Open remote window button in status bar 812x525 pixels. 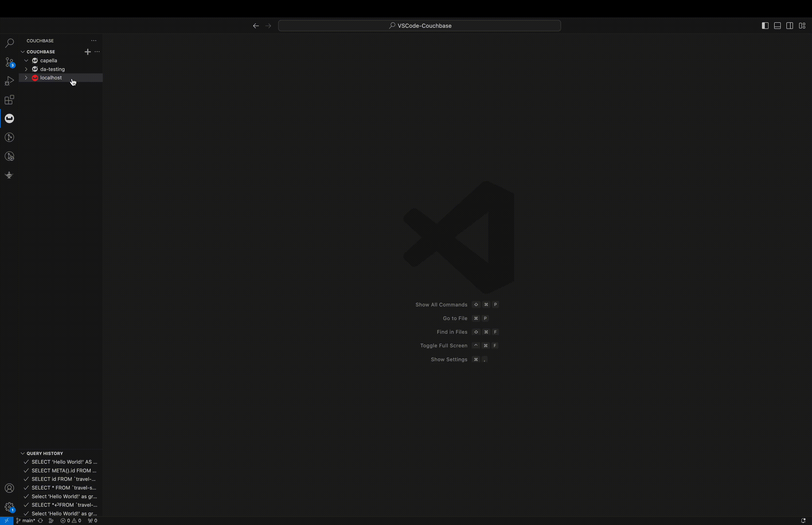7,521
